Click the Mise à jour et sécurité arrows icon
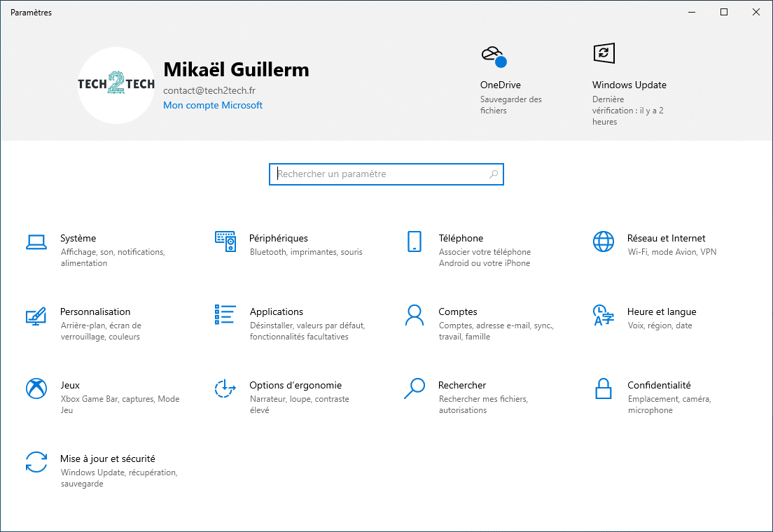773x532 pixels. pyautogui.click(x=36, y=462)
